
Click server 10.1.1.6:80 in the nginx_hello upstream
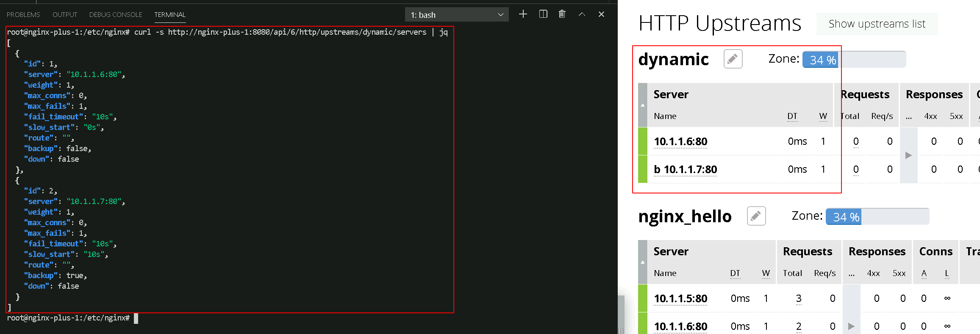click(x=680, y=326)
